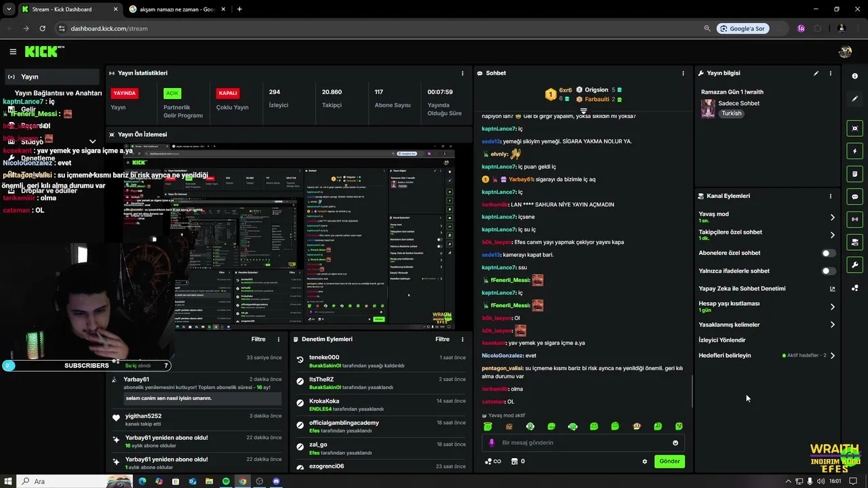The width and height of the screenshot is (868, 488).
Task: Open the Denetim Eylemleri three-dot menu
Action: [462, 339]
